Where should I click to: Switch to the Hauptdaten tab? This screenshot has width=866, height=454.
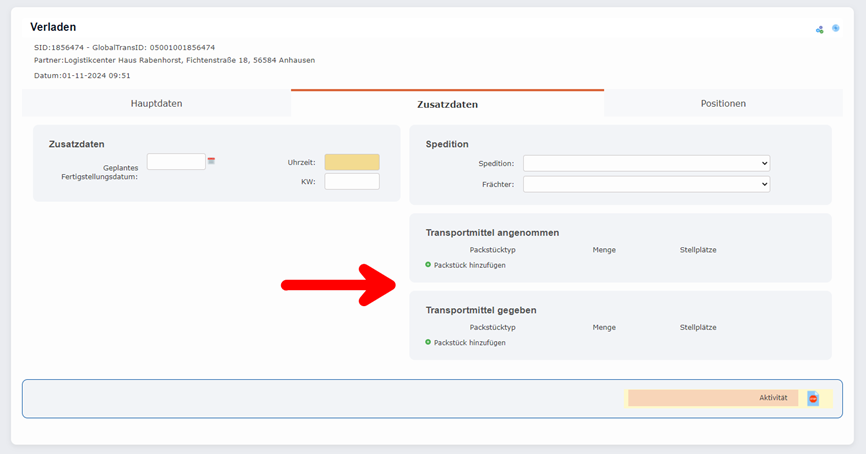156,103
